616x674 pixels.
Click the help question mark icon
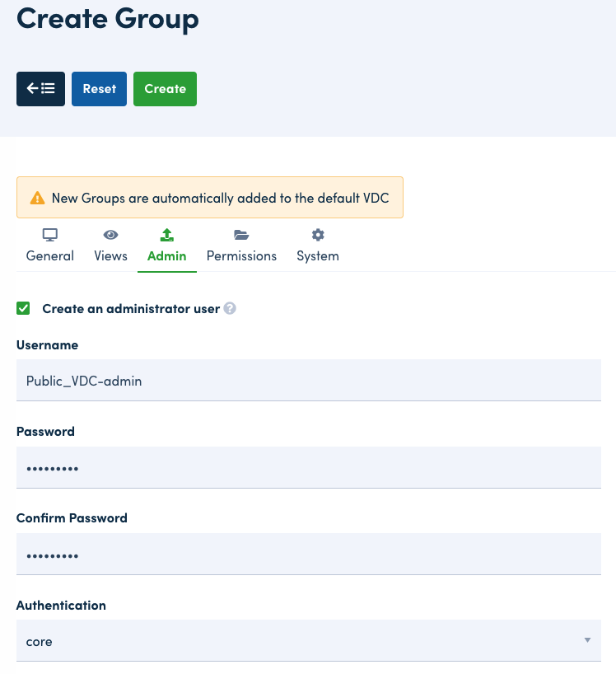[231, 309]
